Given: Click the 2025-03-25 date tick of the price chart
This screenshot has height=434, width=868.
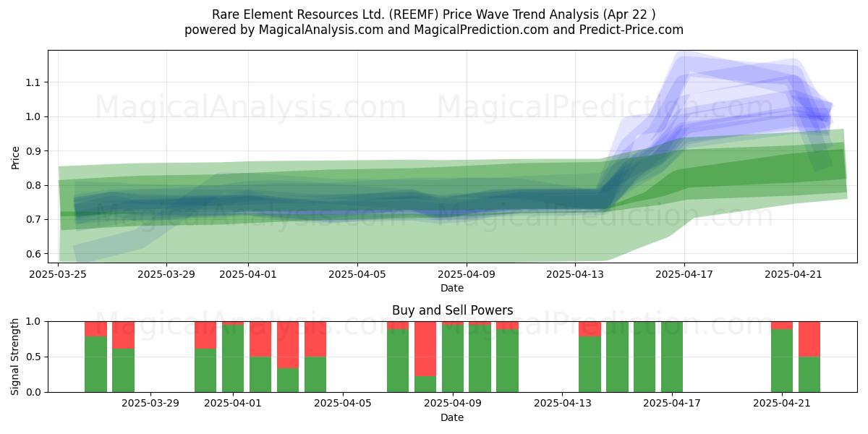Looking at the screenshot, I should (x=58, y=274).
